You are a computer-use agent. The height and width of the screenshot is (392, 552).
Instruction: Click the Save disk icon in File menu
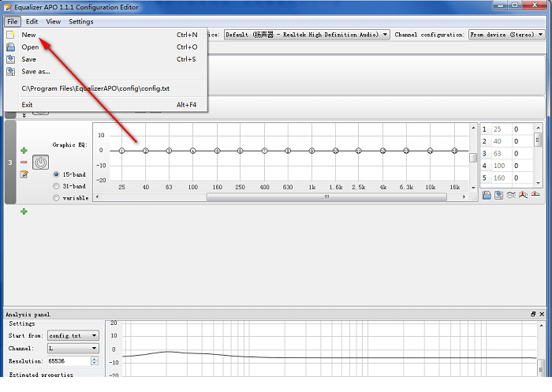[10, 59]
